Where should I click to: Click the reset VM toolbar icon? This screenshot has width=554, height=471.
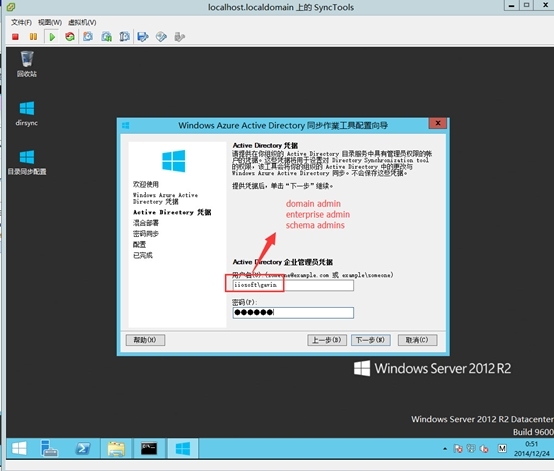point(70,36)
